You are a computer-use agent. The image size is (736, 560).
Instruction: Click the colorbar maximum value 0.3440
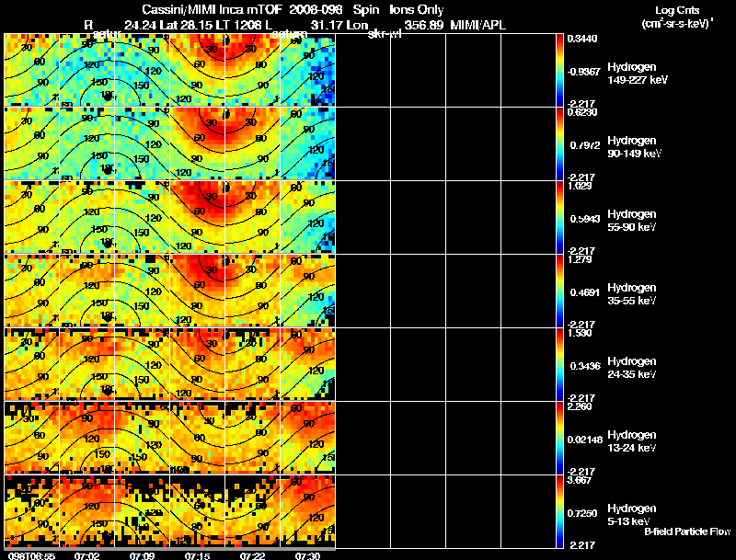(x=582, y=39)
